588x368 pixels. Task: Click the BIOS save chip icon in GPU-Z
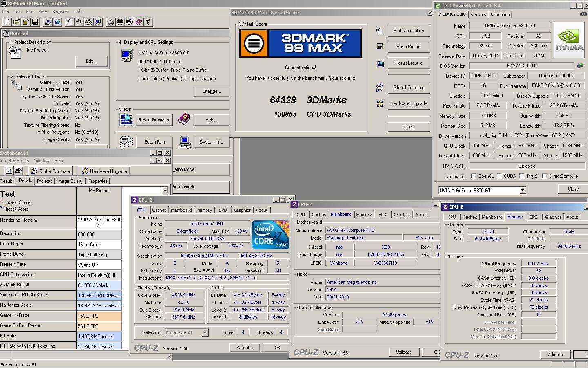click(x=580, y=65)
